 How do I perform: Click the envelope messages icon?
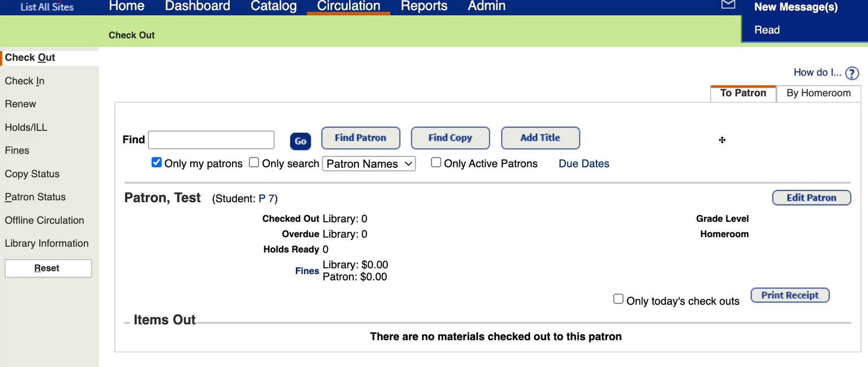[728, 5]
